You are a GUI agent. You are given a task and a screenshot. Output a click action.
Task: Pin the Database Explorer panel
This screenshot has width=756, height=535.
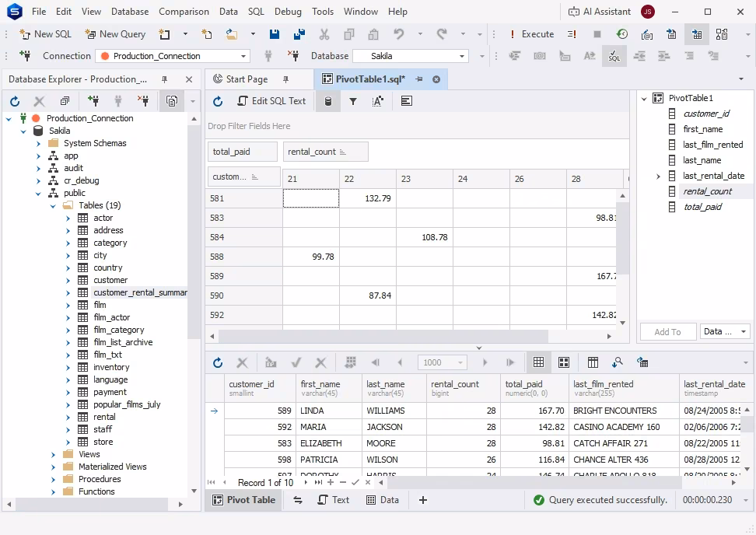(x=164, y=79)
